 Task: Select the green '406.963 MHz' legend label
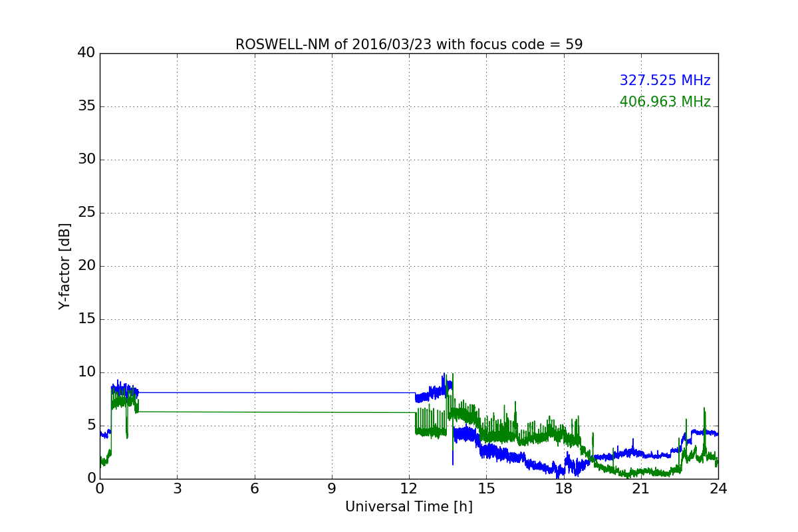click(x=665, y=102)
